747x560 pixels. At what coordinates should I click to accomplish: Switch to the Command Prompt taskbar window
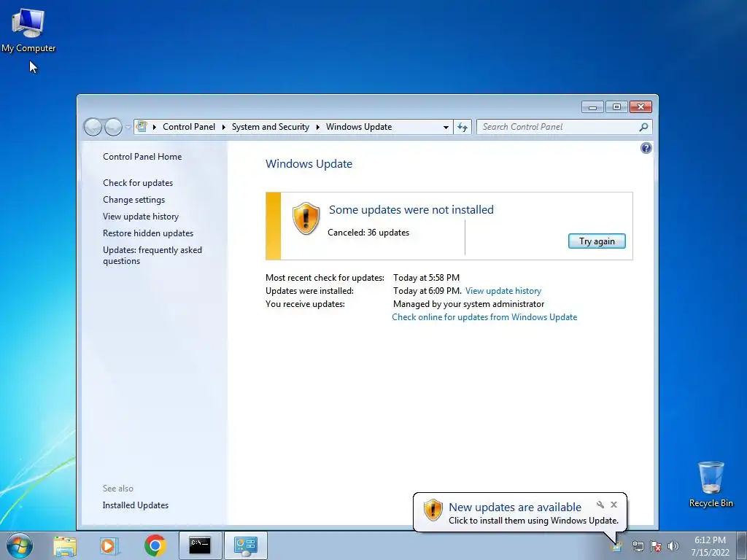point(200,545)
